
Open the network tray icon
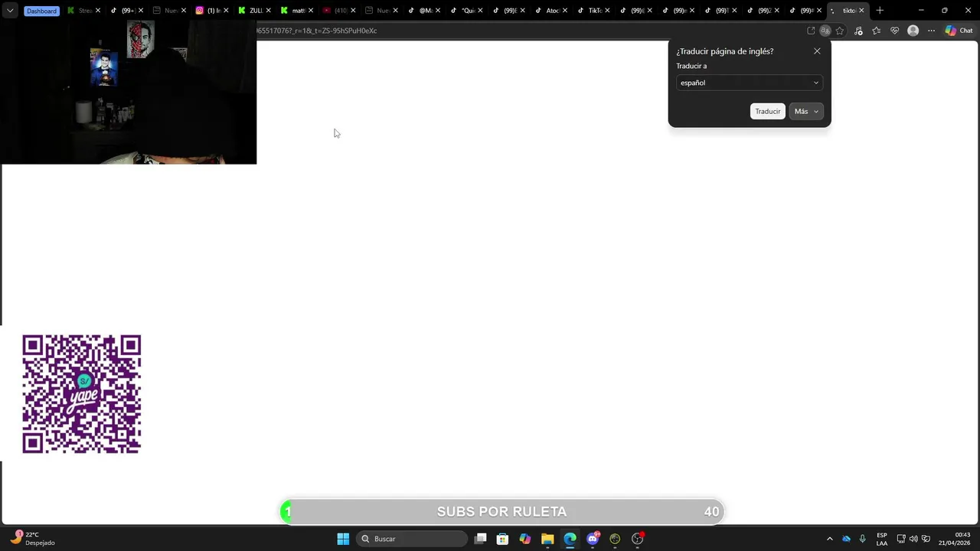click(901, 539)
